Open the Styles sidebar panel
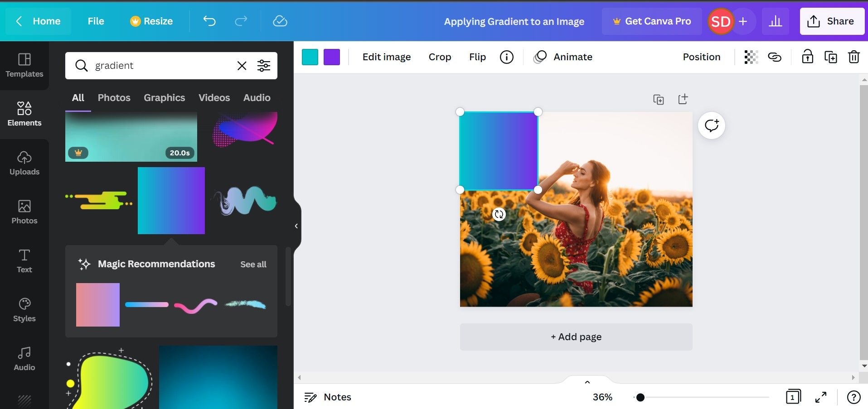The width and height of the screenshot is (868, 409). point(24,310)
